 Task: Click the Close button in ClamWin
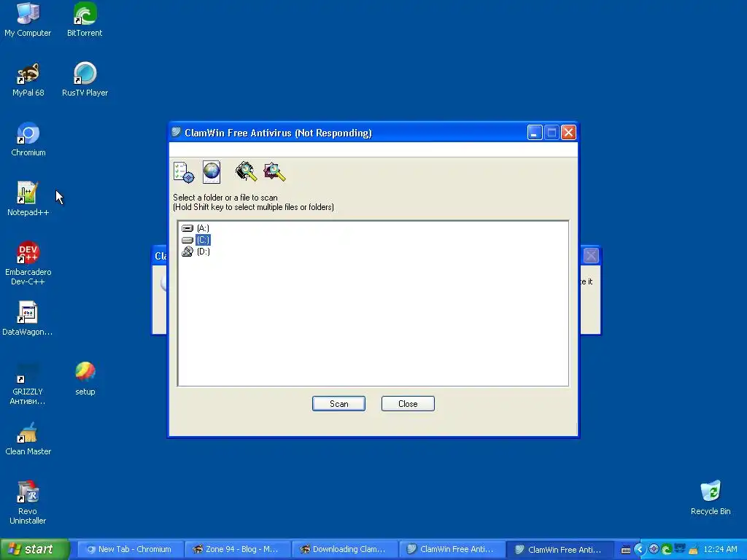click(x=408, y=403)
